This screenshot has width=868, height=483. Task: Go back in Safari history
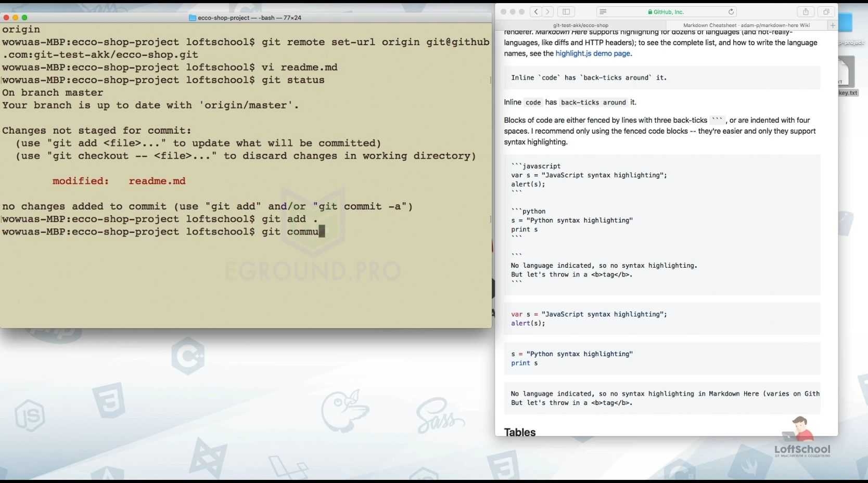coord(536,12)
